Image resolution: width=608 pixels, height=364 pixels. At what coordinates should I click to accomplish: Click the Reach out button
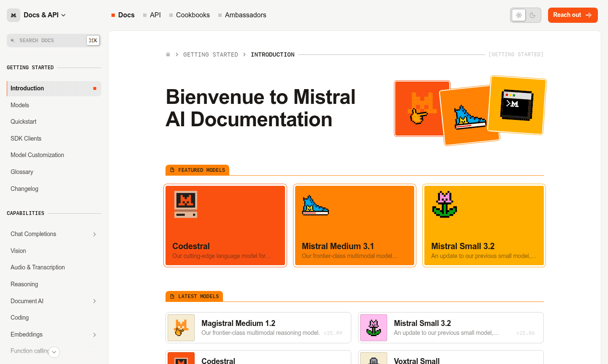[573, 15]
